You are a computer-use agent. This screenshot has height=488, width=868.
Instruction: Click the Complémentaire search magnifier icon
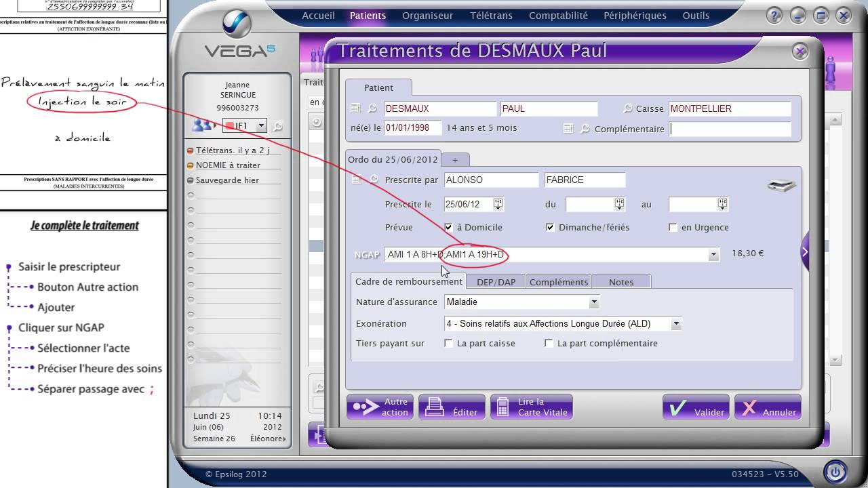pyautogui.click(x=585, y=128)
